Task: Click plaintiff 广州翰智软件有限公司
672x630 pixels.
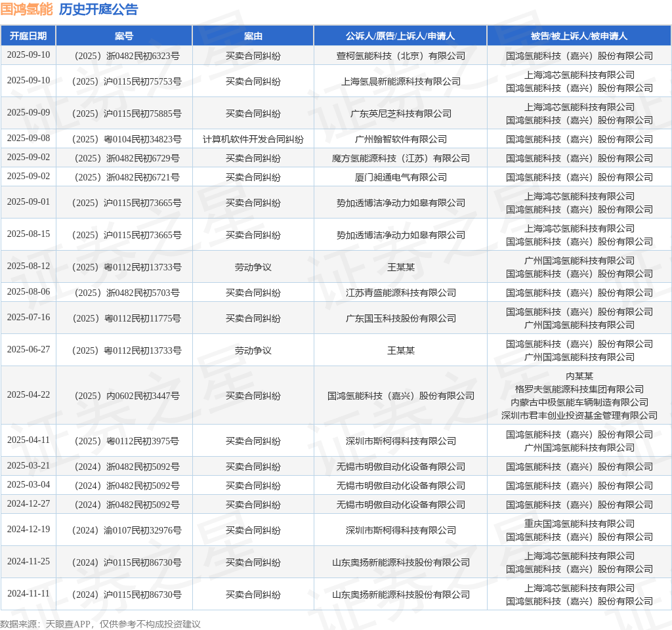Action: pyautogui.click(x=400, y=139)
